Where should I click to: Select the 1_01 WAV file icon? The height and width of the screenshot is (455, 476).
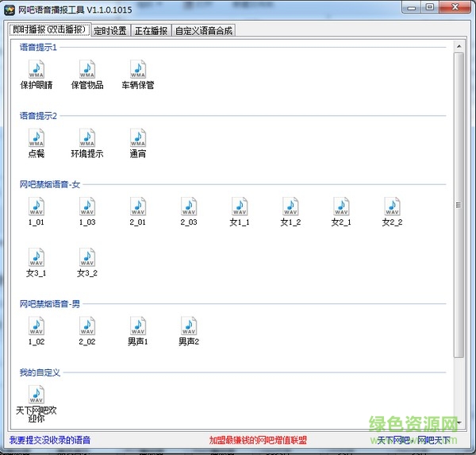[x=36, y=206]
